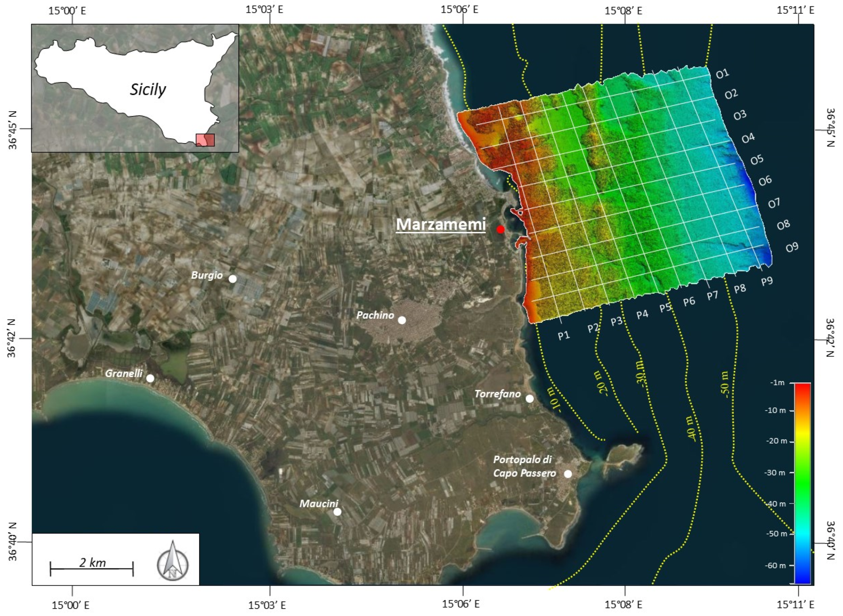Click Portopalo di Capo Passero marker
843x616 pixels.
point(568,474)
